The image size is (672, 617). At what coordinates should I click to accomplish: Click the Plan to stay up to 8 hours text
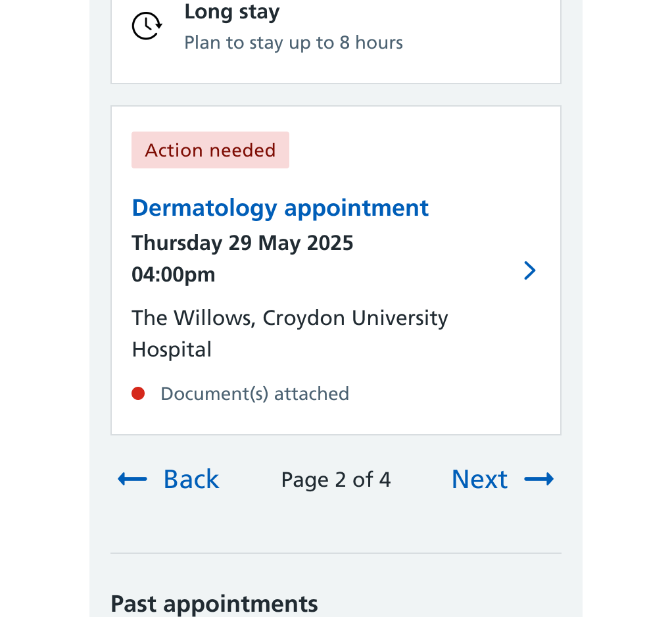[x=293, y=43]
